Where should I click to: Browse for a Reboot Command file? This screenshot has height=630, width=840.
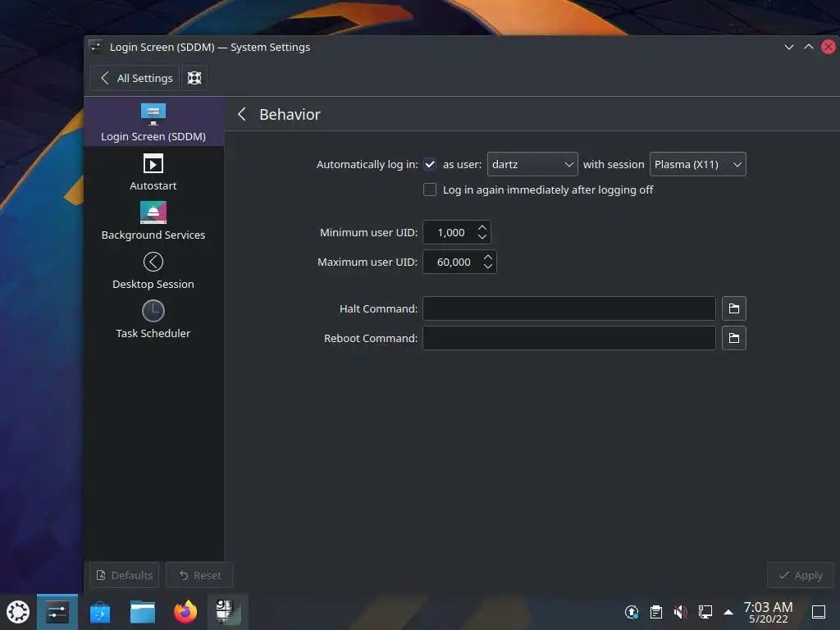tap(734, 338)
